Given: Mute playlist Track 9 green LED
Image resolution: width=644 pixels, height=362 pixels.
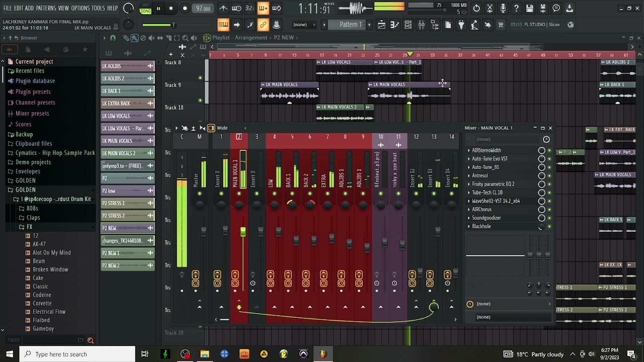Looking at the screenshot, I should click(x=200, y=101).
